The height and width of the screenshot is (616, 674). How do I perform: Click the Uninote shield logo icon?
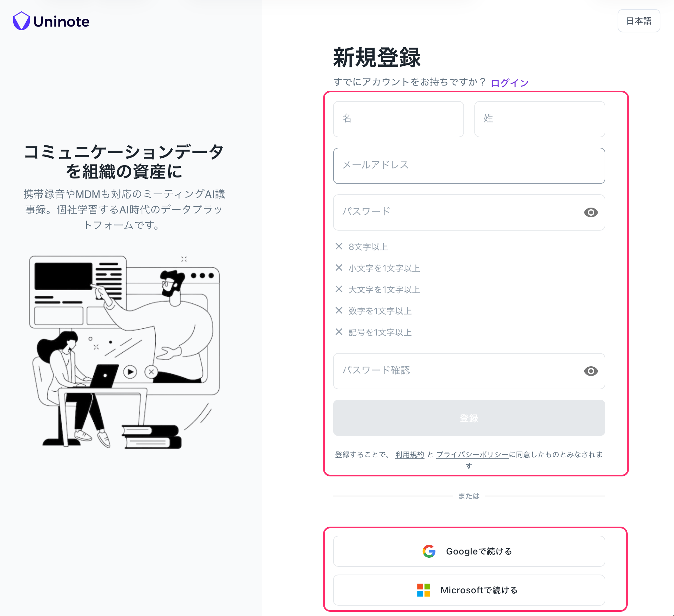(x=21, y=21)
